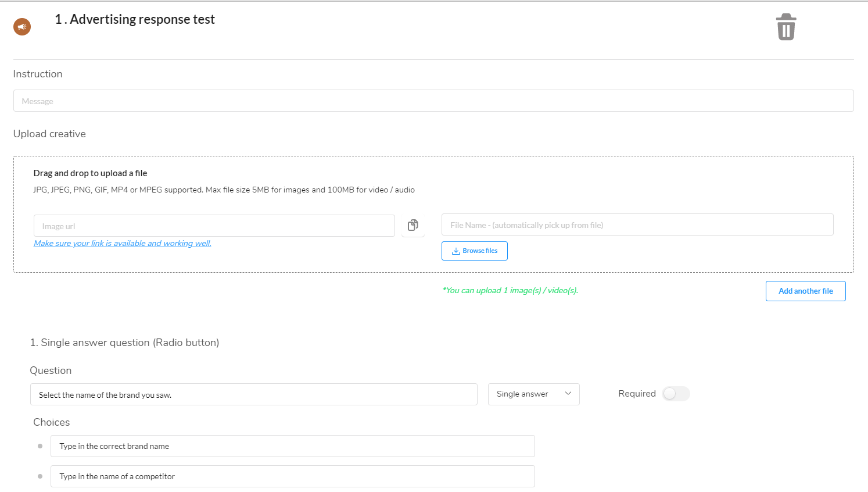Click the 'Select the name of the brand you saw' field
Image resolution: width=868 pixels, height=492 pixels.
253,394
